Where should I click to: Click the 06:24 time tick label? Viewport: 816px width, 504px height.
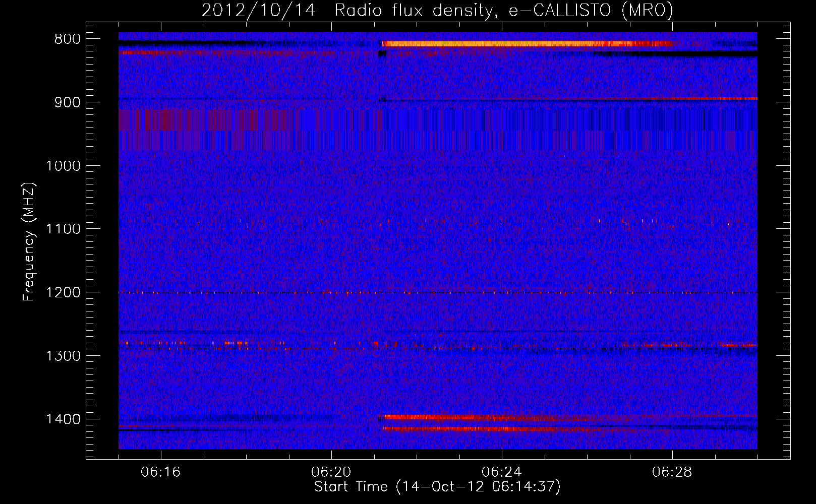[502, 472]
